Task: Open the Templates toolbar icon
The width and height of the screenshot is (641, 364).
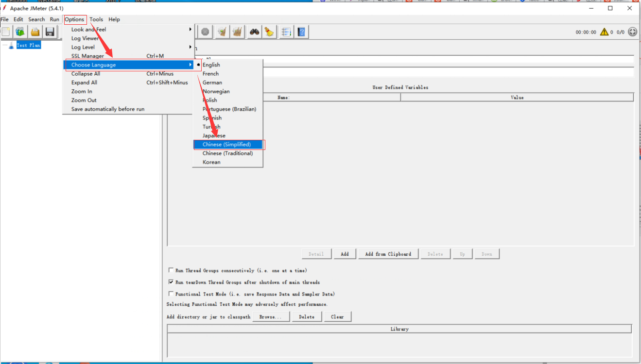Action: tap(20, 32)
